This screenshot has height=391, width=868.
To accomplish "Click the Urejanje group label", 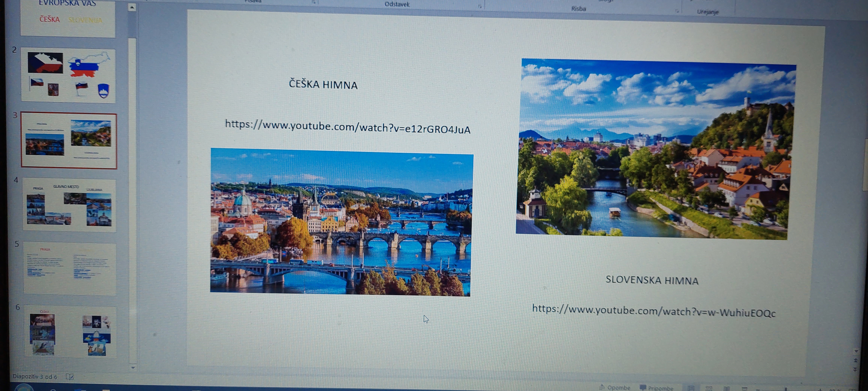I will click(x=708, y=12).
